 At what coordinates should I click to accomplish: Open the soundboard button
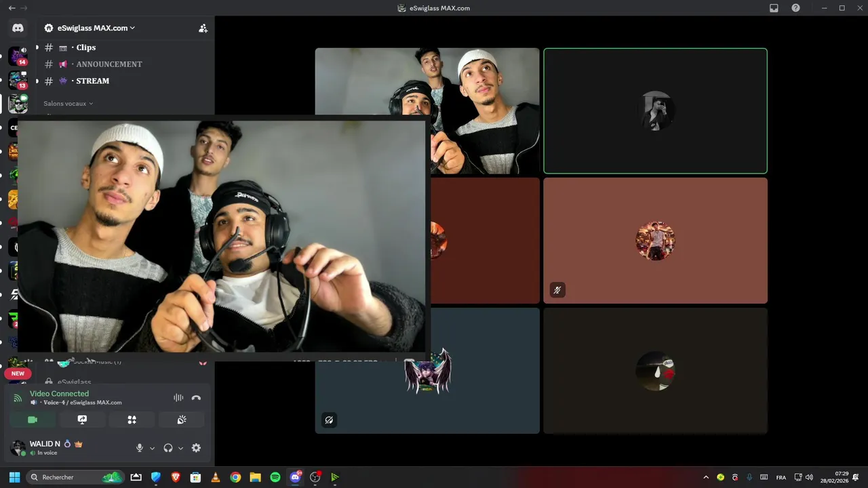182,420
